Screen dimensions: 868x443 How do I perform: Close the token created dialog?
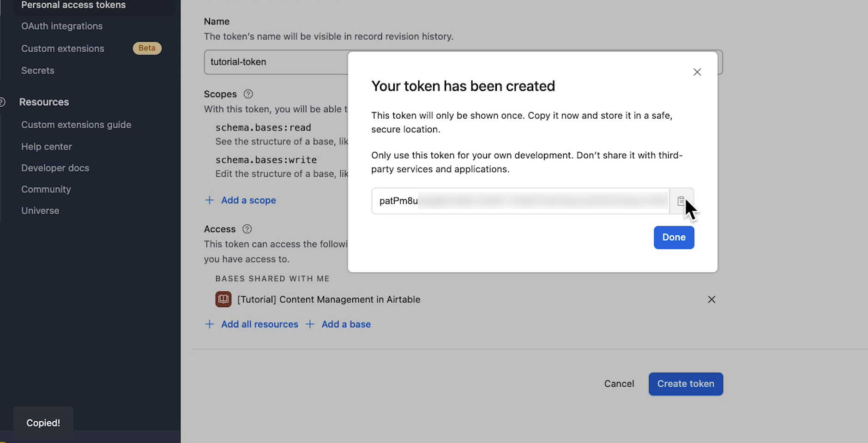[x=697, y=72]
